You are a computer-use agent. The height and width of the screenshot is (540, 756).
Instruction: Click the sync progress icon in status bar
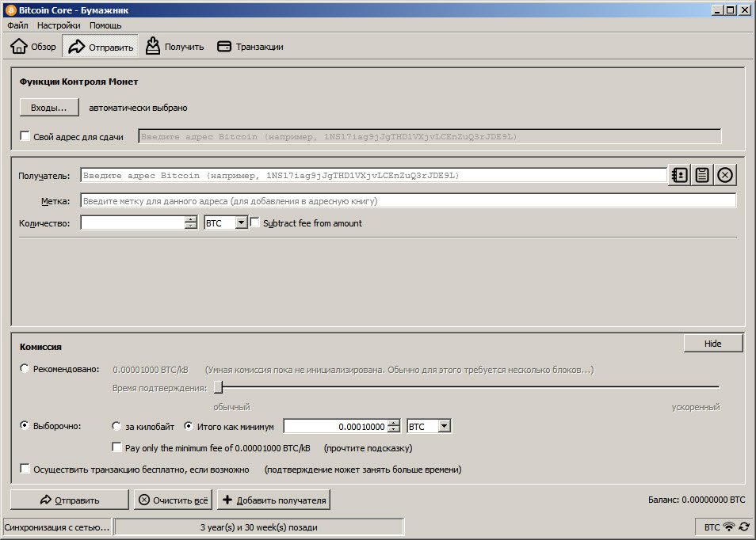744,527
